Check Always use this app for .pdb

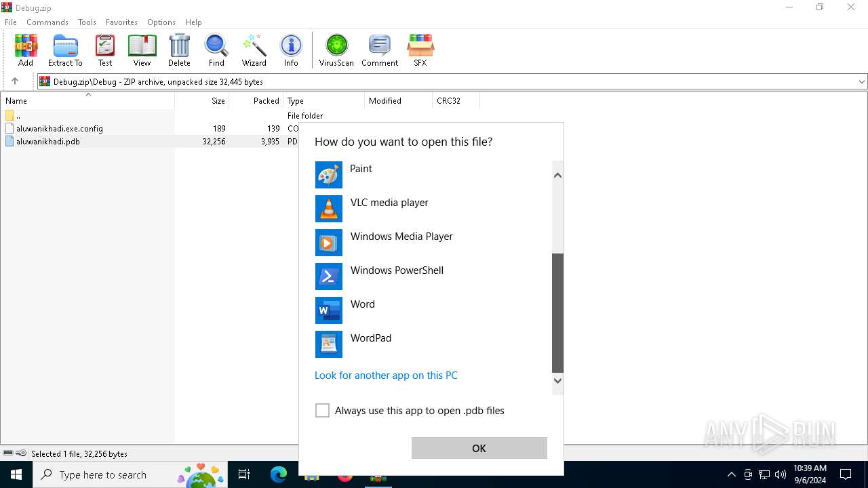point(323,411)
